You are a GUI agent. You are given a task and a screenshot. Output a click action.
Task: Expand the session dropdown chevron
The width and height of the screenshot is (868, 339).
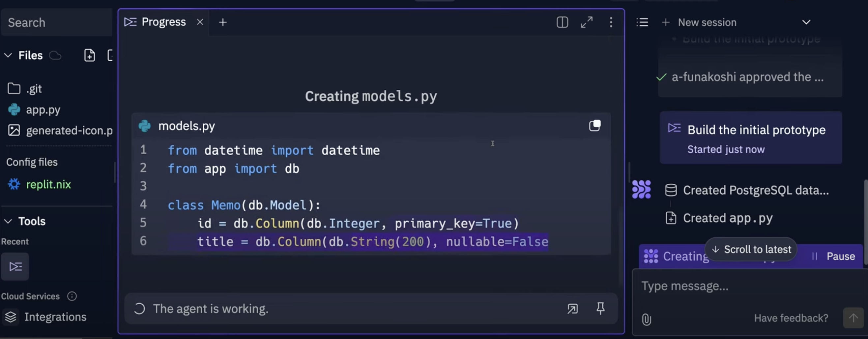pyautogui.click(x=806, y=22)
